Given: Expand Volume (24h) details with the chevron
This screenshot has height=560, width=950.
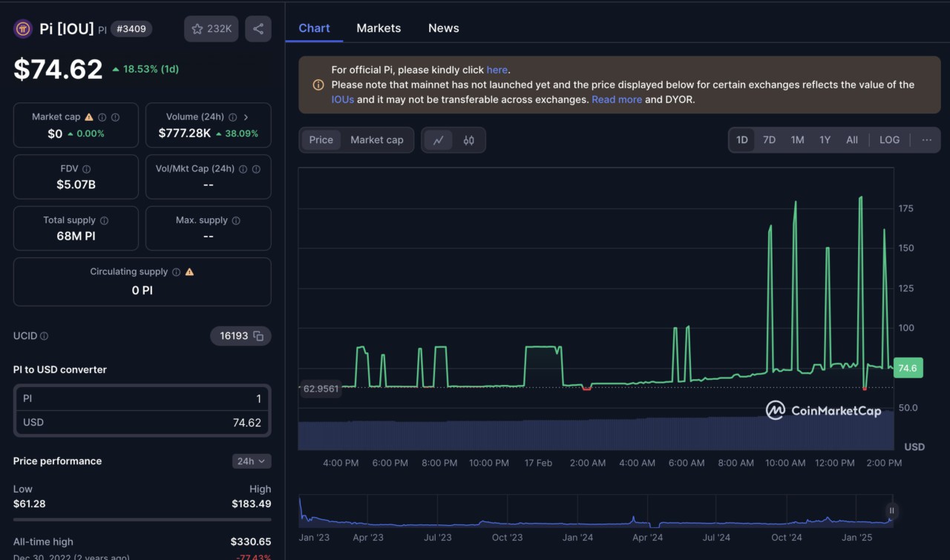Looking at the screenshot, I should pyautogui.click(x=246, y=116).
